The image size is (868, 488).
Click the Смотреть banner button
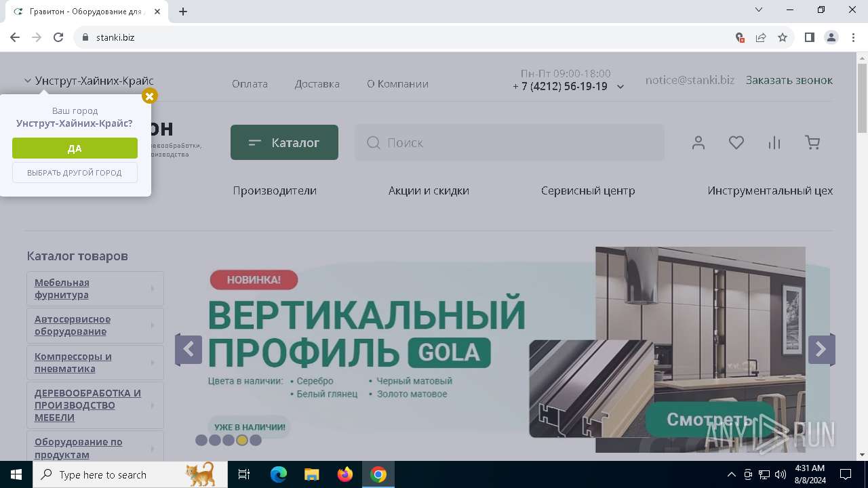pyautogui.click(x=710, y=420)
